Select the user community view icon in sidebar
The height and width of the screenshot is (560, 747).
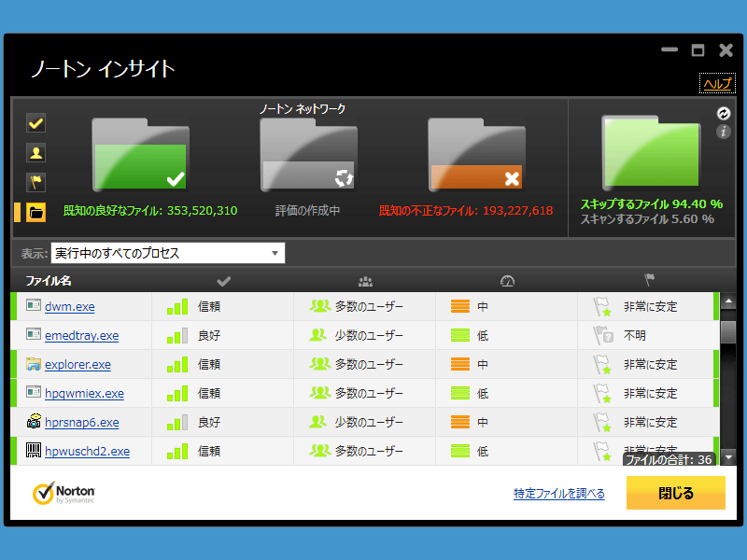pos(35,153)
